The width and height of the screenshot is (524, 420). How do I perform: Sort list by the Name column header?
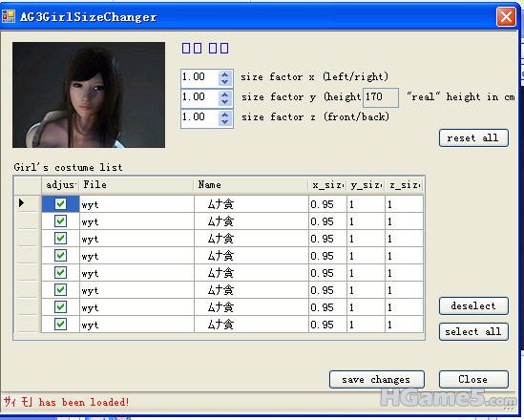(x=251, y=185)
